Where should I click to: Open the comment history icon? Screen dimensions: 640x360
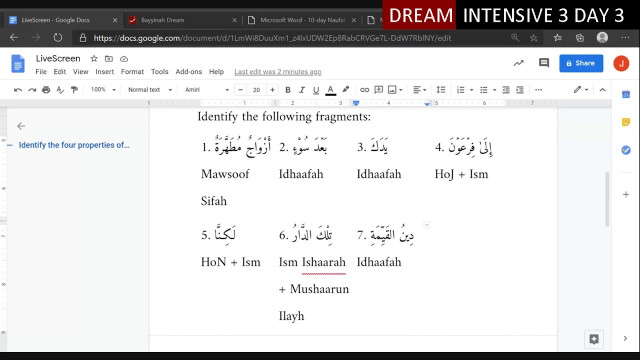click(544, 63)
